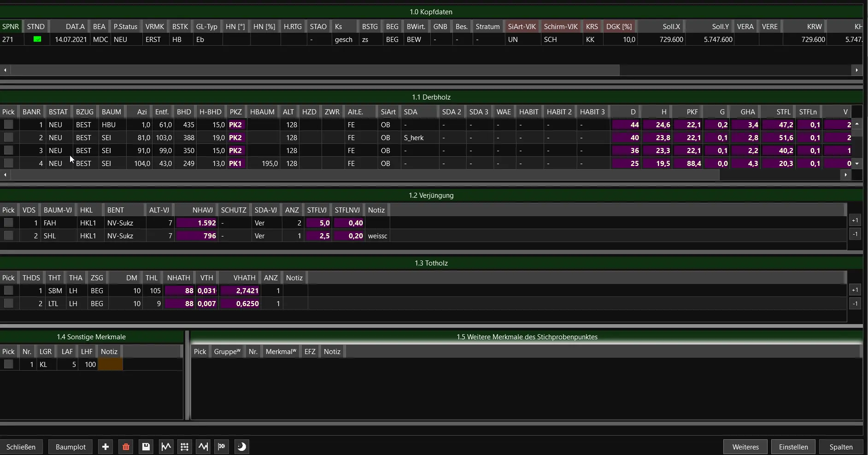868x455 pixels.
Task: Tick the Pick checkbox for FAH regeneration row
Action: click(x=8, y=223)
